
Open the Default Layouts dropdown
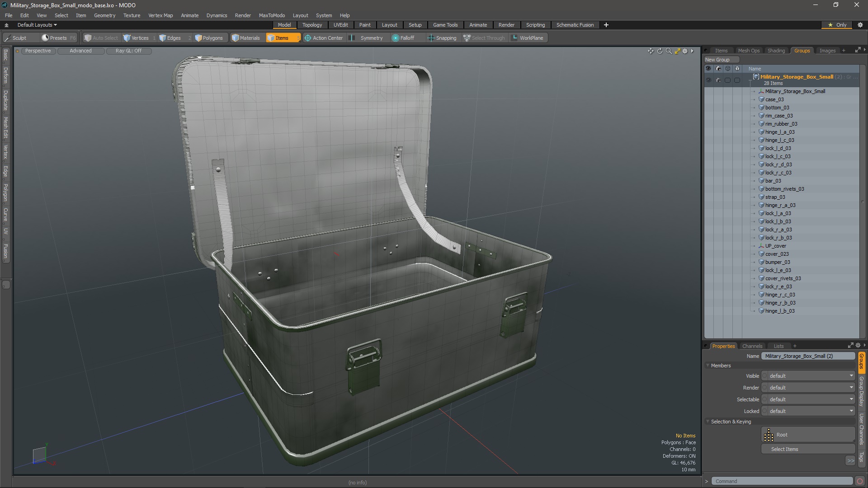coord(37,25)
